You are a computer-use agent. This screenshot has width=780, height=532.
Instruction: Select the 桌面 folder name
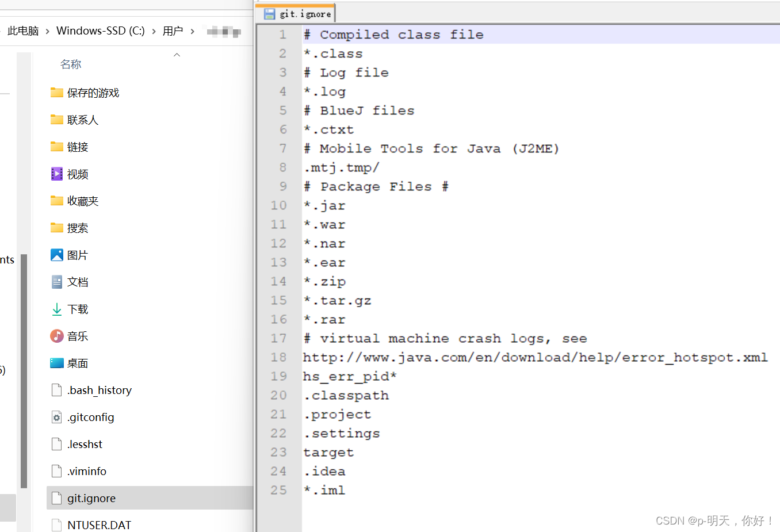point(78,363)
